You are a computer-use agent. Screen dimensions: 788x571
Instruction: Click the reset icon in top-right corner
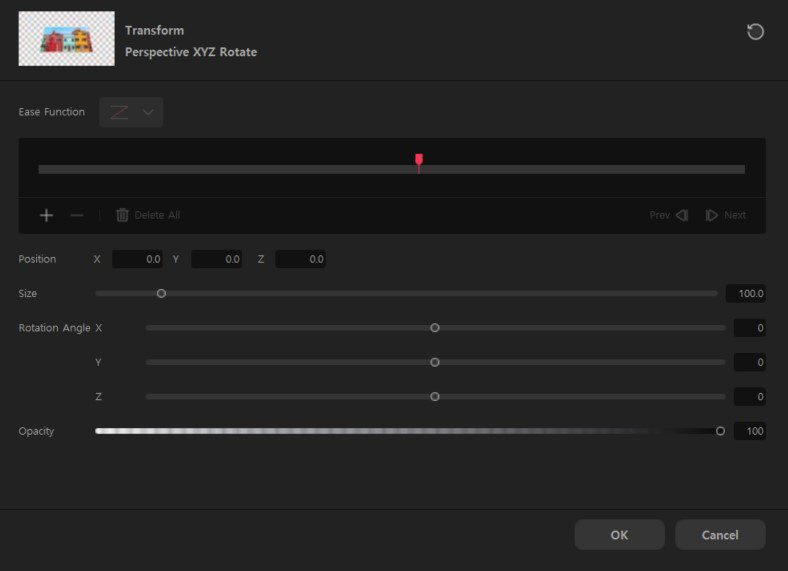pos(755,32)
